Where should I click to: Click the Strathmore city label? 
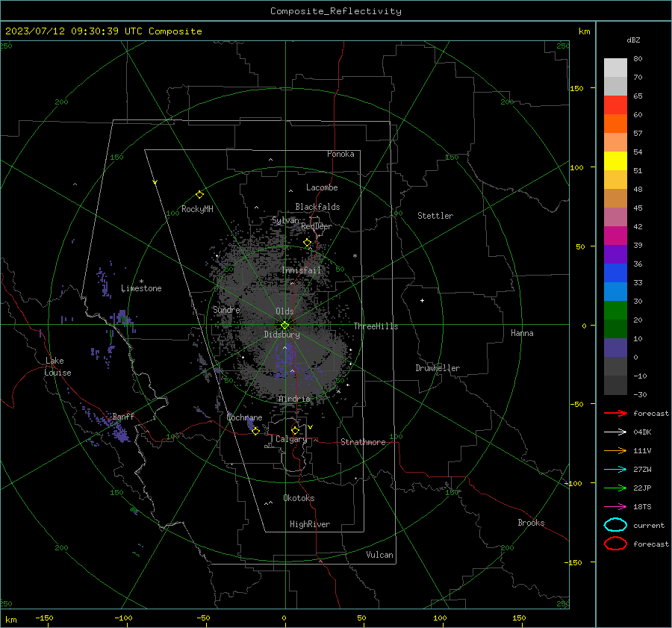363,442
